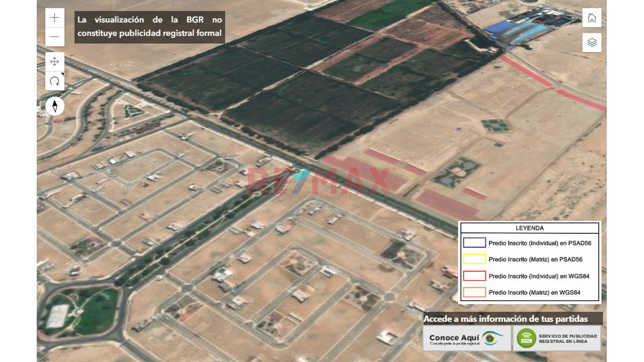Click the yellow PSAD56 Matriz legend swatch

coord(474,259)
